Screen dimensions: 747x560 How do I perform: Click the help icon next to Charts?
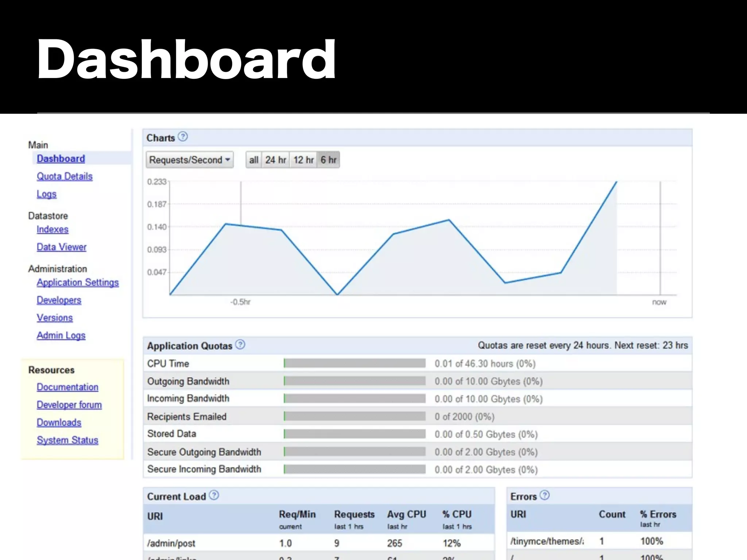(183, 137)
